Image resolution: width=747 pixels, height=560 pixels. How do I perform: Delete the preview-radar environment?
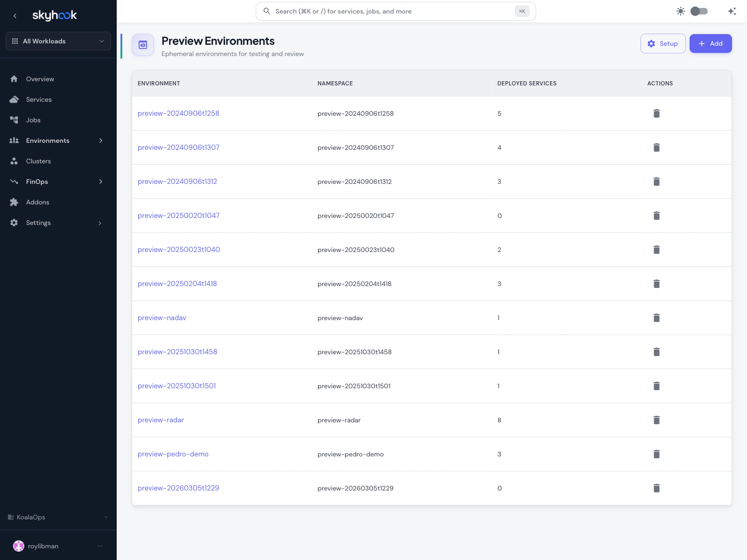[x=656, y=420]
